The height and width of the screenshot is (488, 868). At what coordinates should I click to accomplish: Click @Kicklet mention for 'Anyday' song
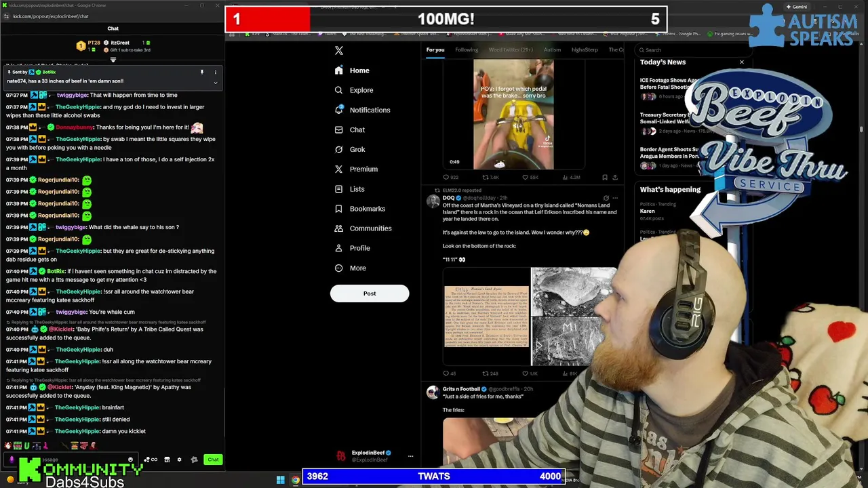click(x=61, y=387)
